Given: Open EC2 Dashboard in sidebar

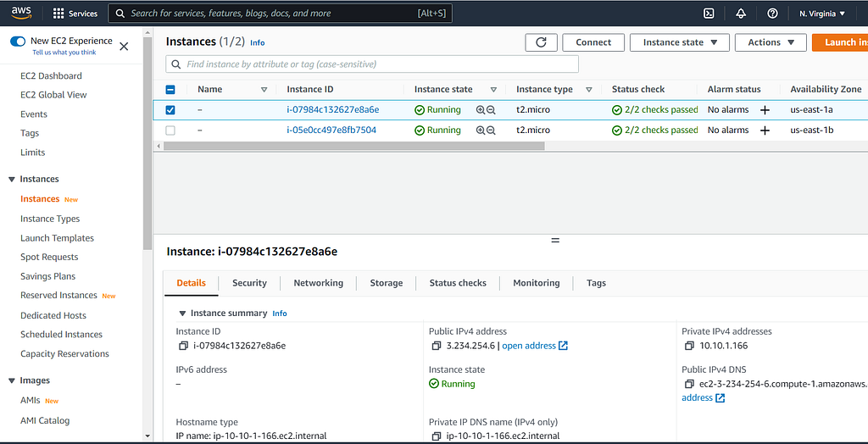Looking at the screenshot, I should tap(51, 76).
